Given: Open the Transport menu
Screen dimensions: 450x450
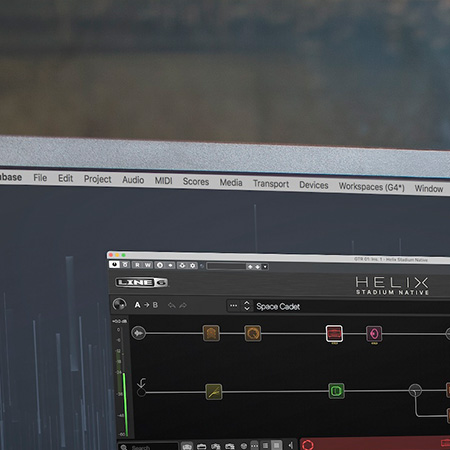Looking at the screenshot, I should [x=271, y=184].
